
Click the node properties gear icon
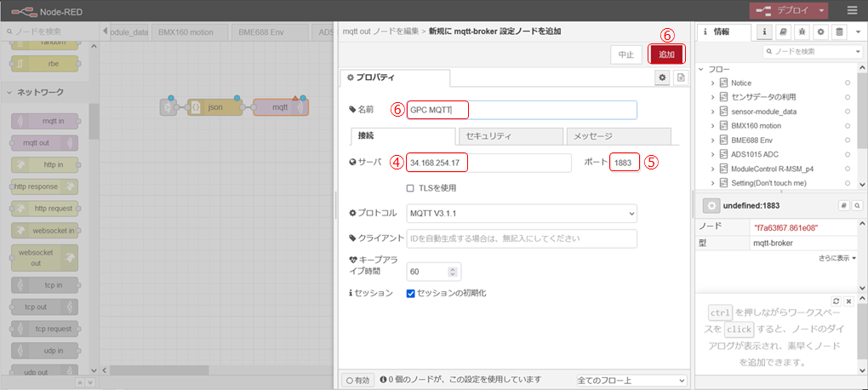pyautogui.click(x=661, y=77)
